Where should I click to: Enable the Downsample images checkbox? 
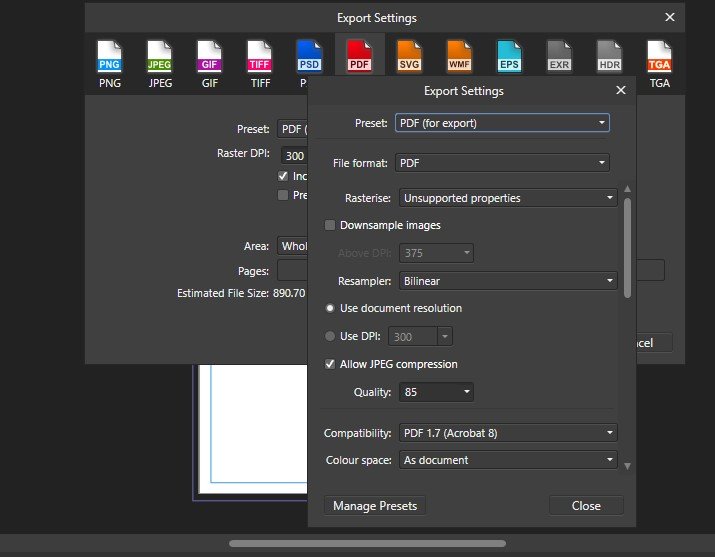(330, 226)
